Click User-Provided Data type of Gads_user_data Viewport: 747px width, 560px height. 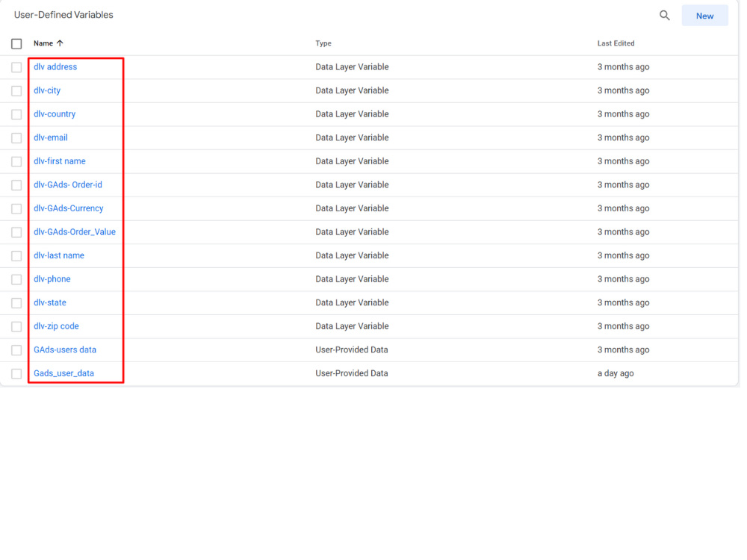tap(352, 373)
